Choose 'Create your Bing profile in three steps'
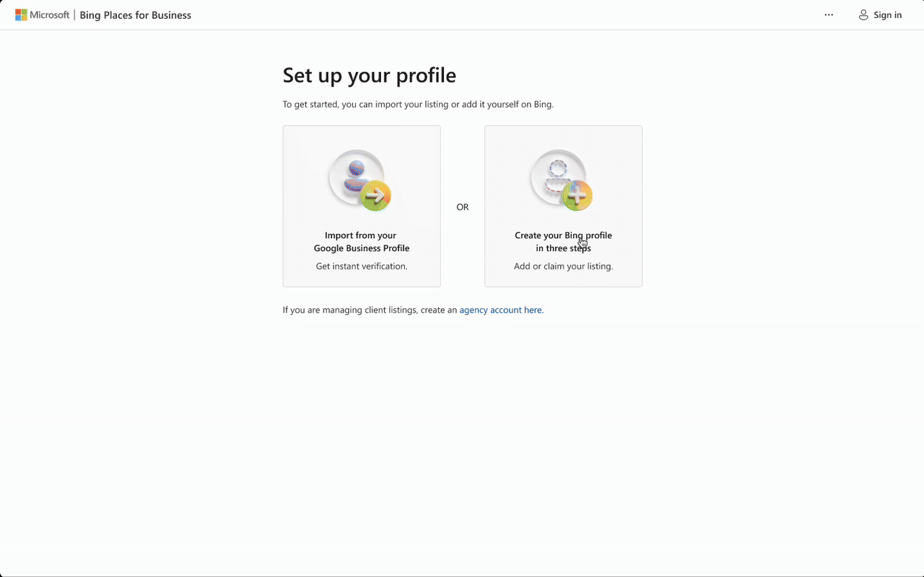Image resolution: width=924 pixels, height=577 pixels. [x=563, y=242]
